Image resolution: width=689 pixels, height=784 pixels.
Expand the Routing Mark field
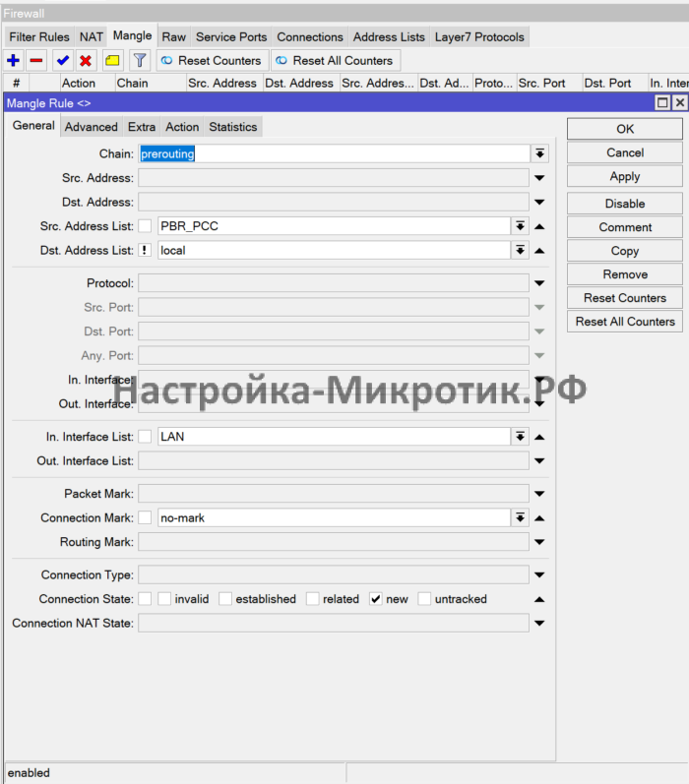coord(539,541)
